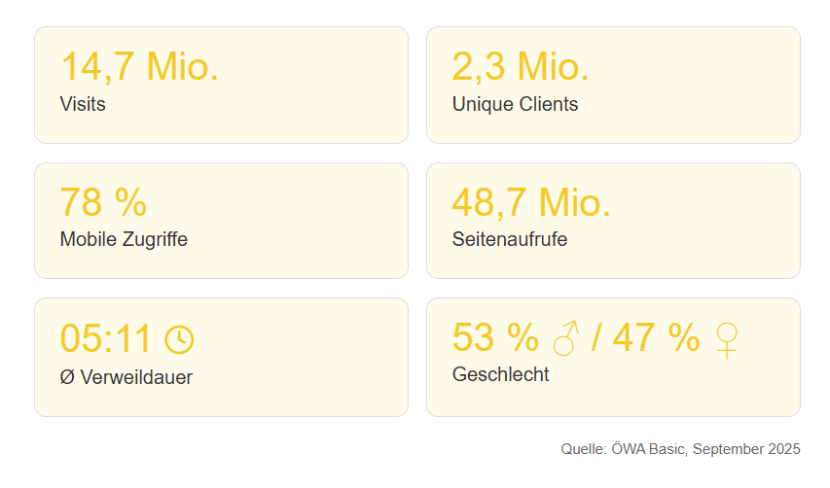Select the 2,3 Mio. figure
Image resolution: width=830 pixels, height=488 pixels.
coord(520,67)
